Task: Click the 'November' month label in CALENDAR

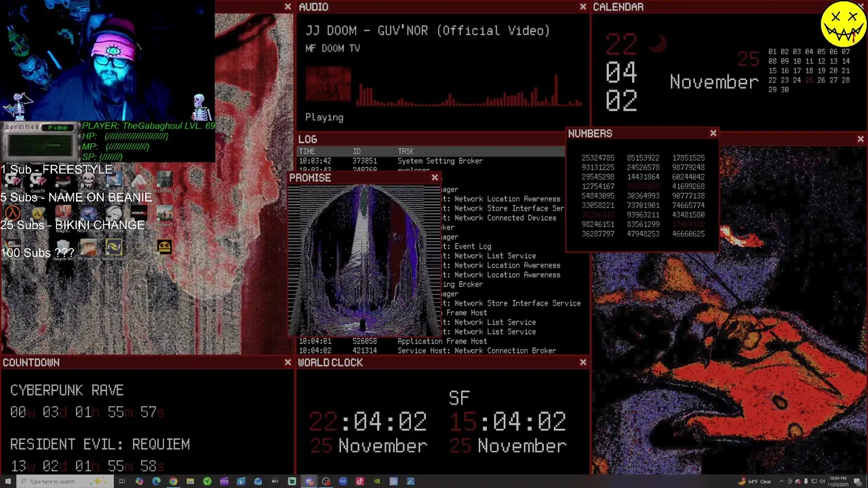Action: tap(714, 82)
